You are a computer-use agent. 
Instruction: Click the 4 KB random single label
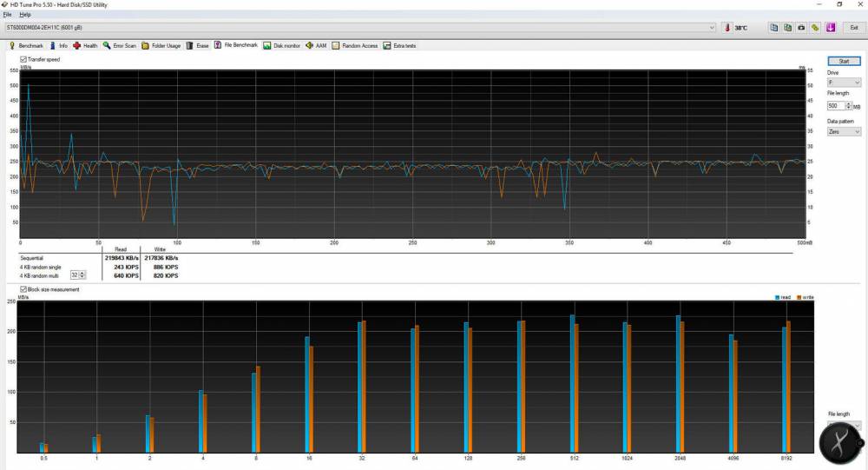pyautogui.click(x=41, y=268)
